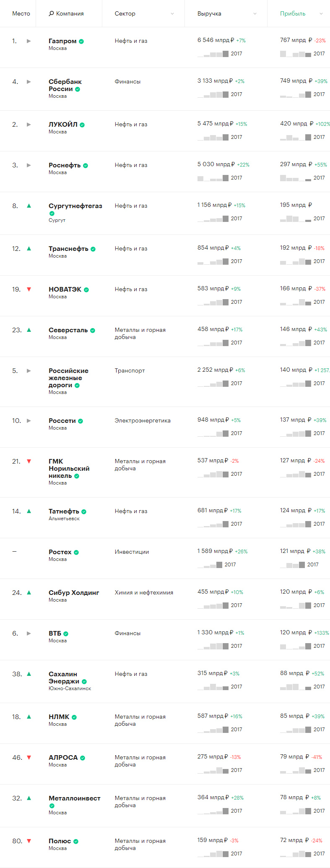Open the Прибыль sort dropdown
The width and height of the screenshot is (330, 868).
321,14
